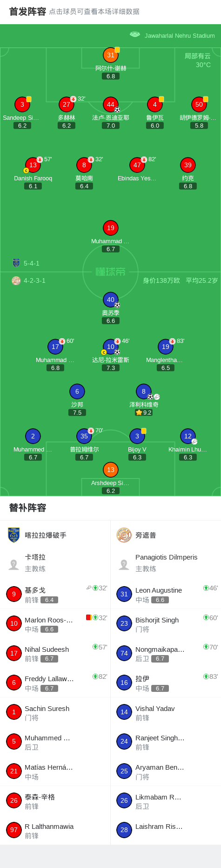
Task: View coach 卡塔拉 profile
Action: point(55,563)
